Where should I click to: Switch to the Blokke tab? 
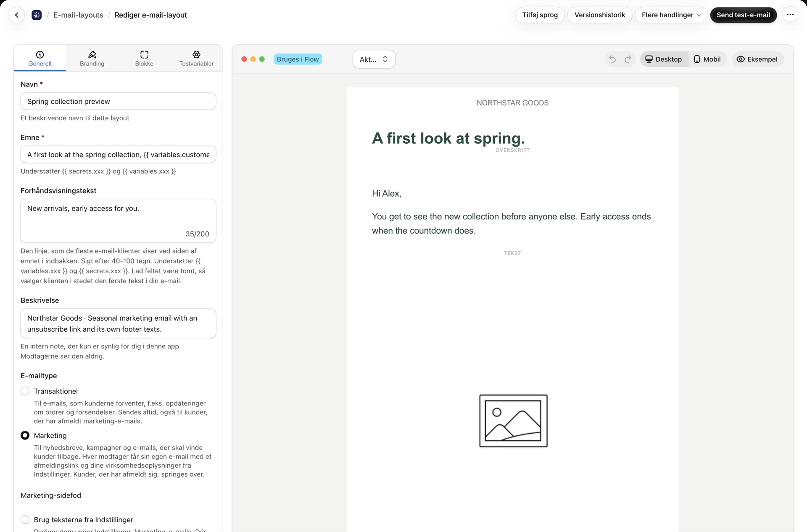coord(144,58)
